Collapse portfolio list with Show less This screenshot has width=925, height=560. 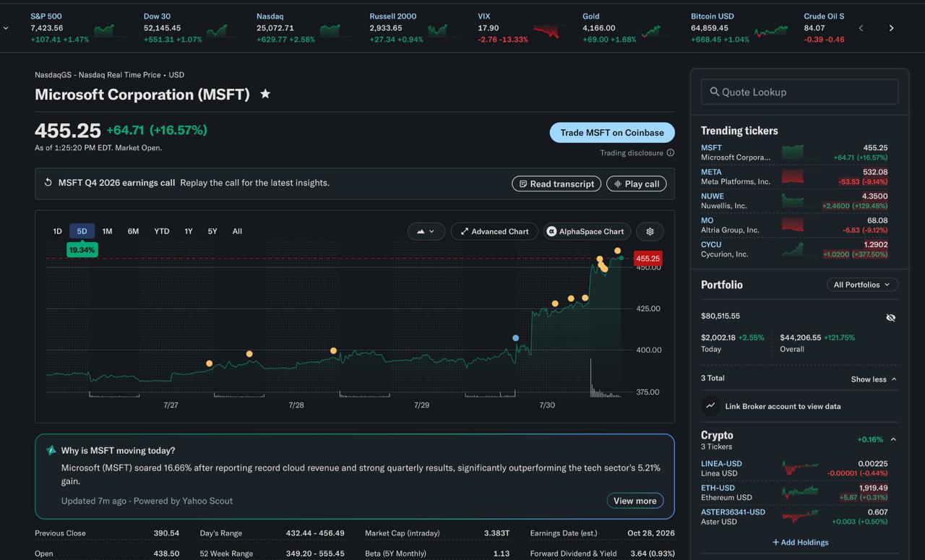(874, 379)
